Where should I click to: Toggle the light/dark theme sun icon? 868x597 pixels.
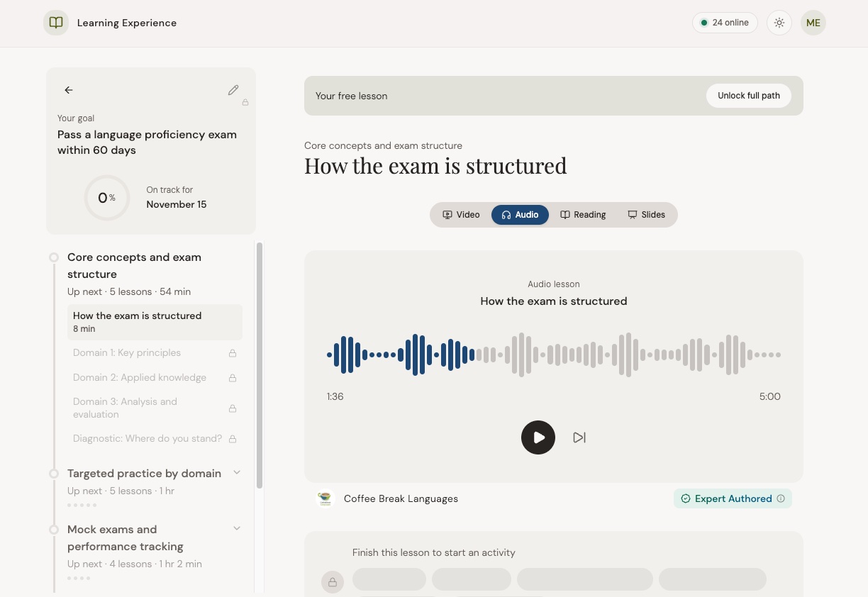(779, 23)
